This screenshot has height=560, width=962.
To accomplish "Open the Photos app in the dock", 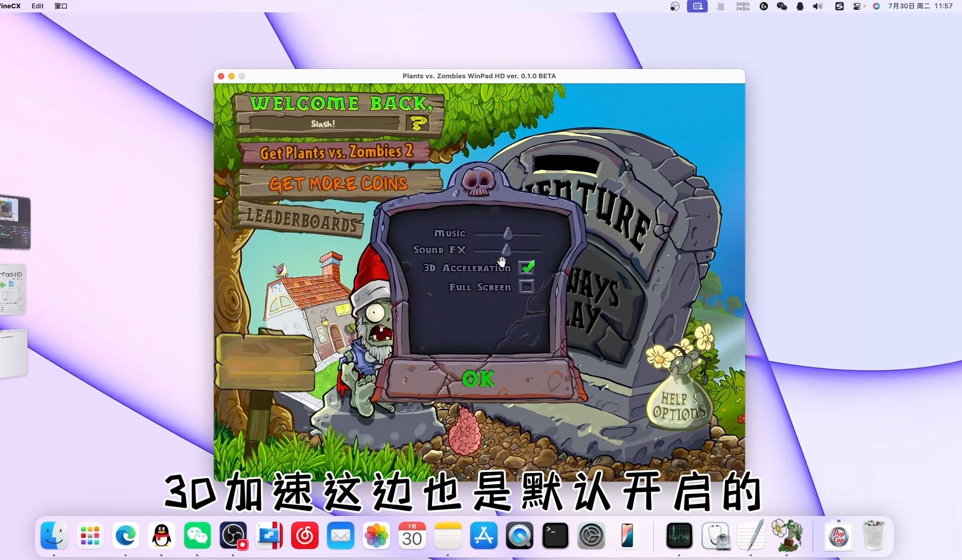I will 376,536.
